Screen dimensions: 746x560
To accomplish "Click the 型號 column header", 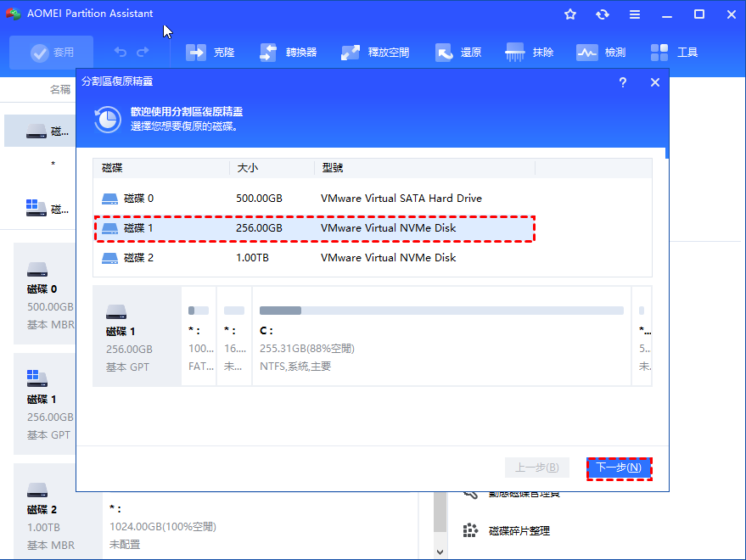I will click(x=424, y=168).
